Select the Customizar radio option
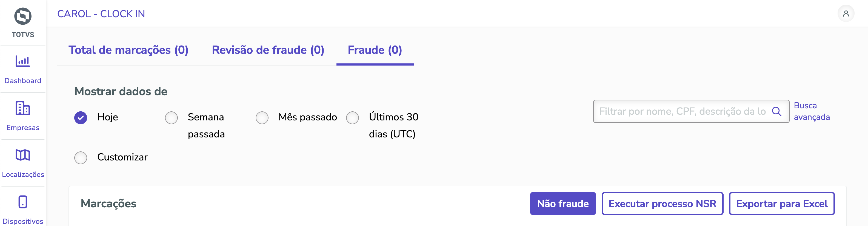The width and height of the screenshot is (868, 226). point(81,157)
